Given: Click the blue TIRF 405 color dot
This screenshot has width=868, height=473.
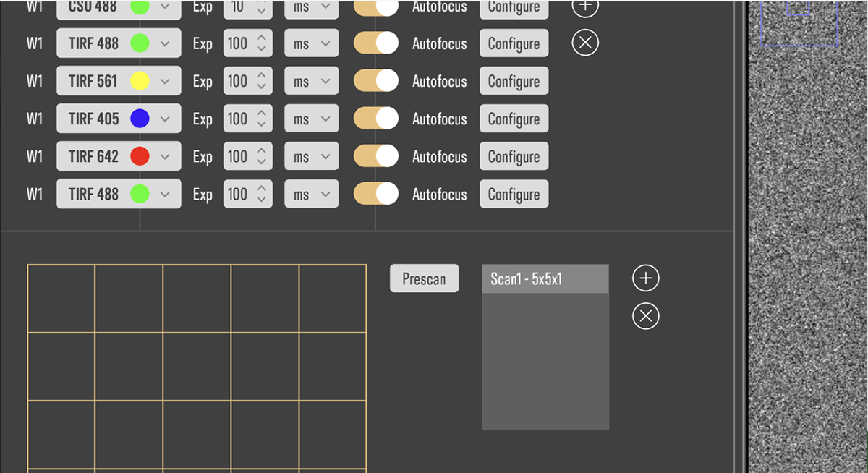Looking at the screenshot, I should (140, 119).
